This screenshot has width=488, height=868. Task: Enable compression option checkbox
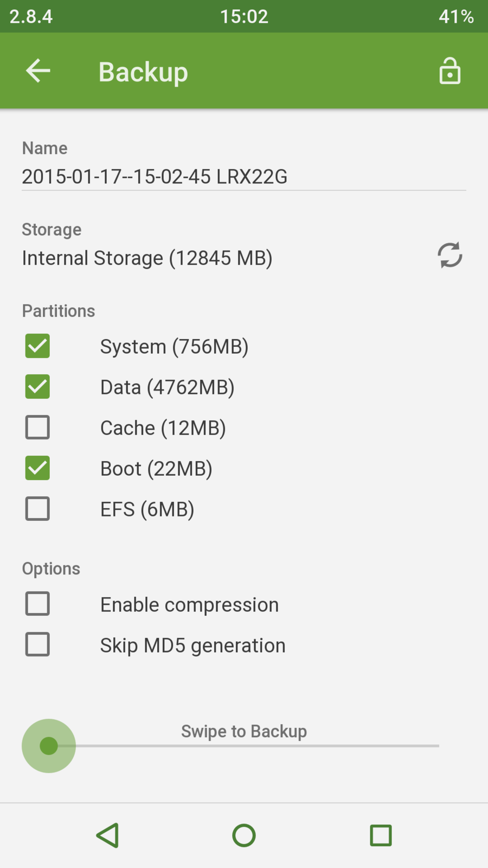pos(37,604)
